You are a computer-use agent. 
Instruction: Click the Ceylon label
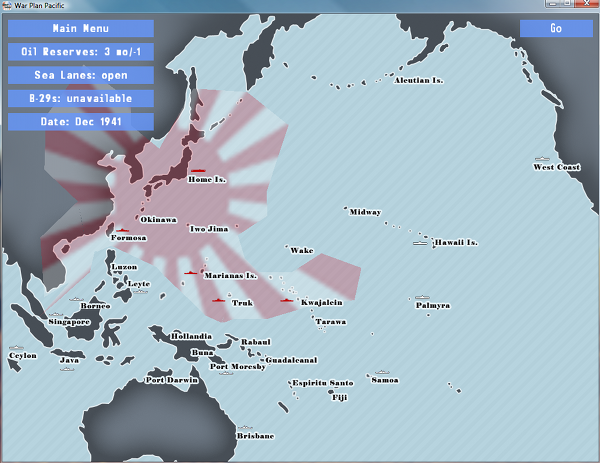click(23, 355)
